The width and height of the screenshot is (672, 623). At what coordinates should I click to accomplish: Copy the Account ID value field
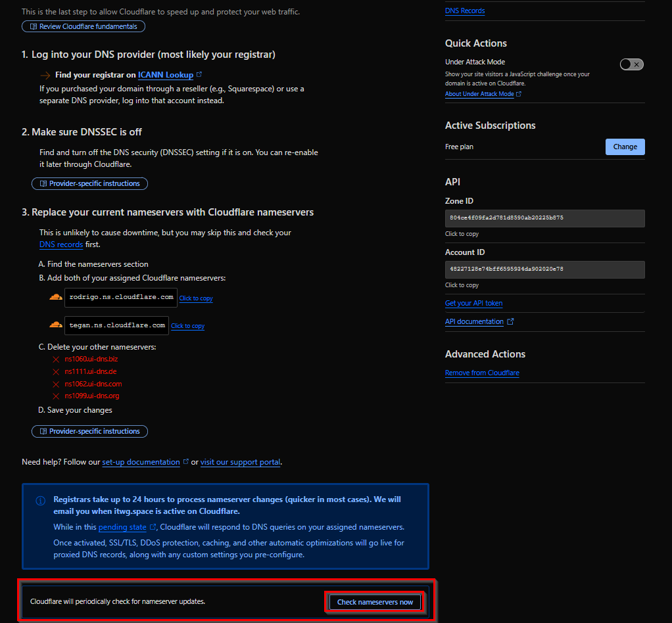point(544,270)
